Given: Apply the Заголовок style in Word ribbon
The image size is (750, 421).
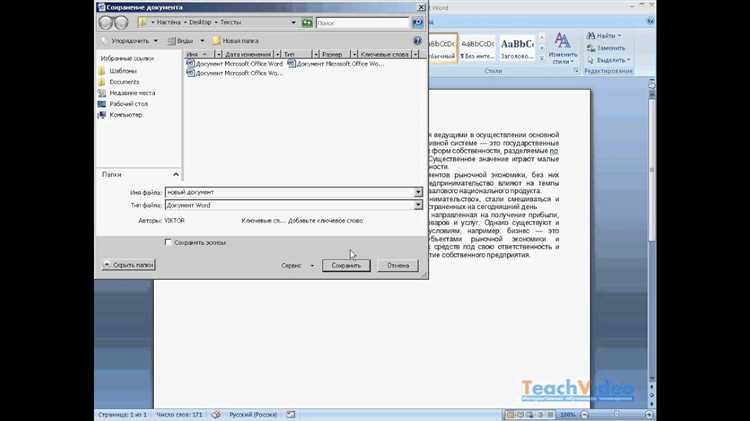Looking at the screenshot, I should (517, 48).
